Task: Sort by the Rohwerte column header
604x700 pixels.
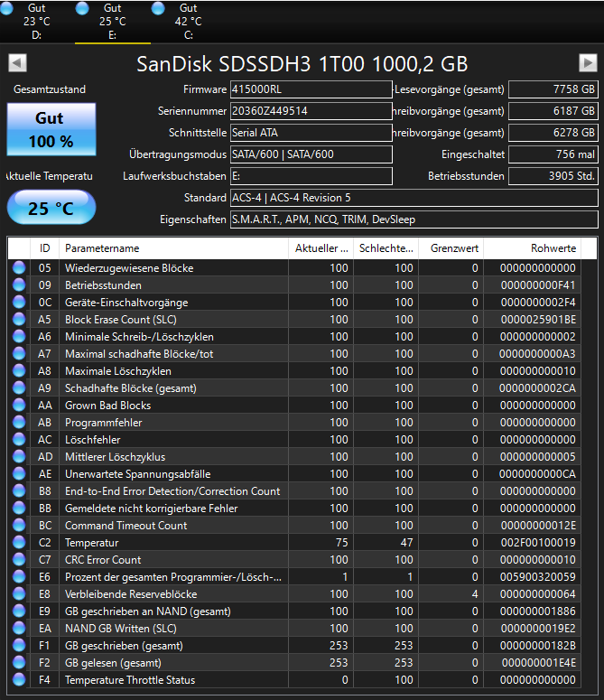Action: tap(532, 248)
